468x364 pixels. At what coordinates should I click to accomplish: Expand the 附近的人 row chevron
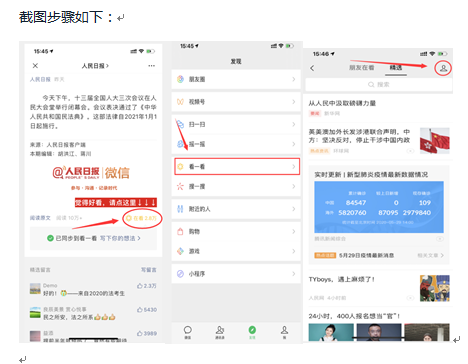click(294, 209)
